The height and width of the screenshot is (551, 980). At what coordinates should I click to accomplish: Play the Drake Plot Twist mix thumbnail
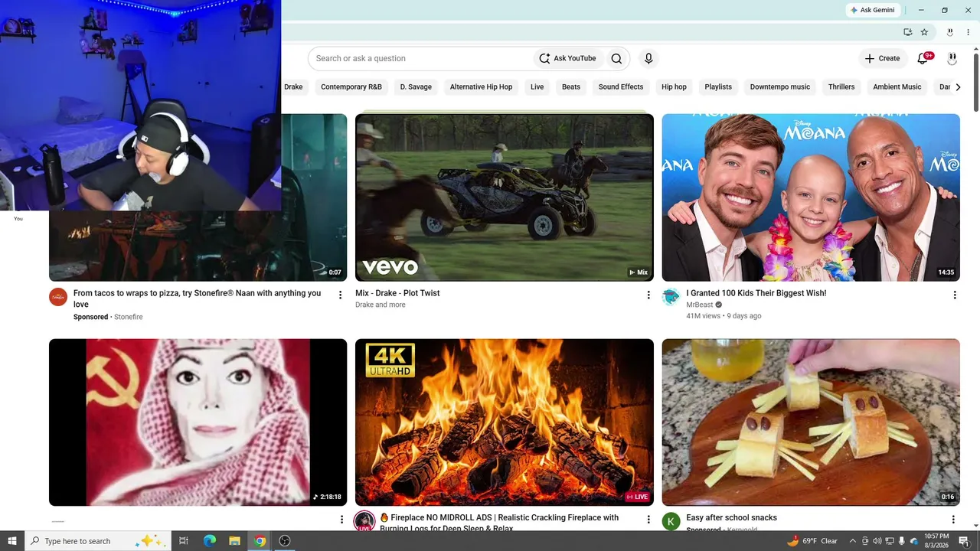coord(505,197)
